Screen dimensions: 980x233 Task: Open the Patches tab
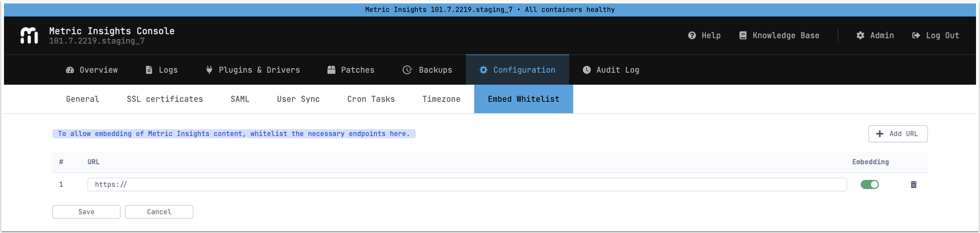point(351,70)
